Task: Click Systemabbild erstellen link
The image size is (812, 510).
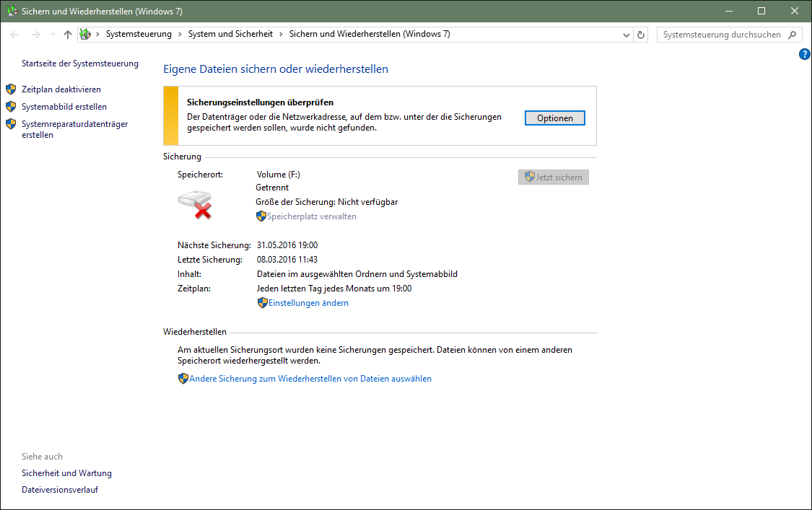Action: click(x=64, y=107)
